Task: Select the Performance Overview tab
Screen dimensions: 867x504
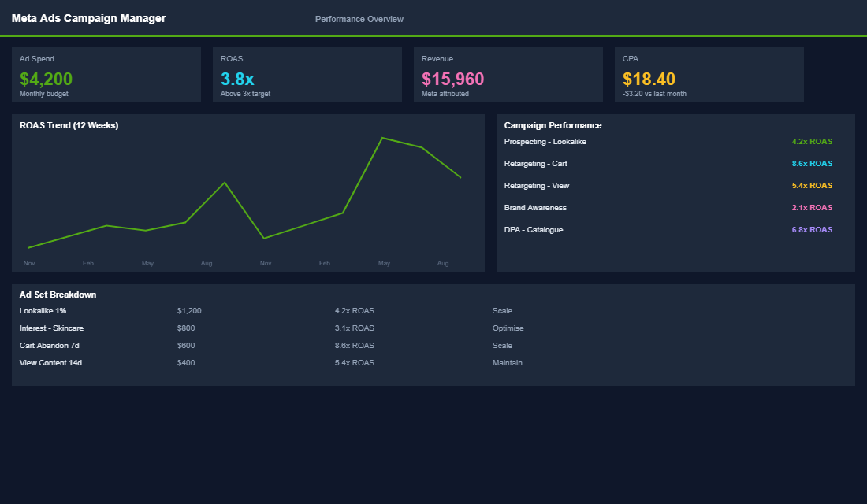Action: point(359,18)
